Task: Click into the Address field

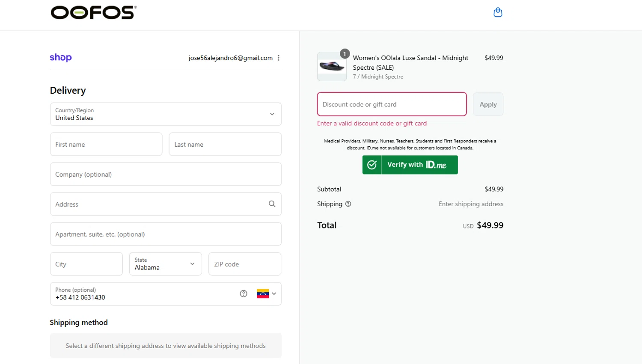Action: point(166,204)
